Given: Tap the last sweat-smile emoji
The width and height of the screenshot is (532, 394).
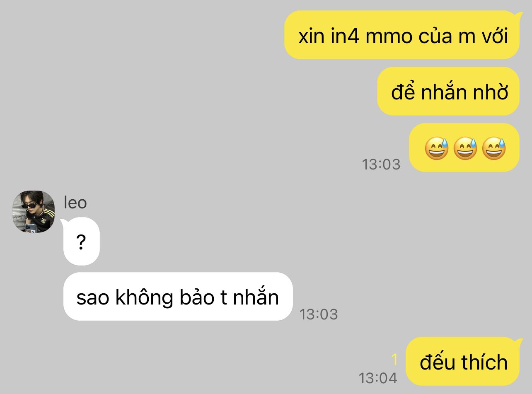Looking at the screenshot, I should click(494, 148).
